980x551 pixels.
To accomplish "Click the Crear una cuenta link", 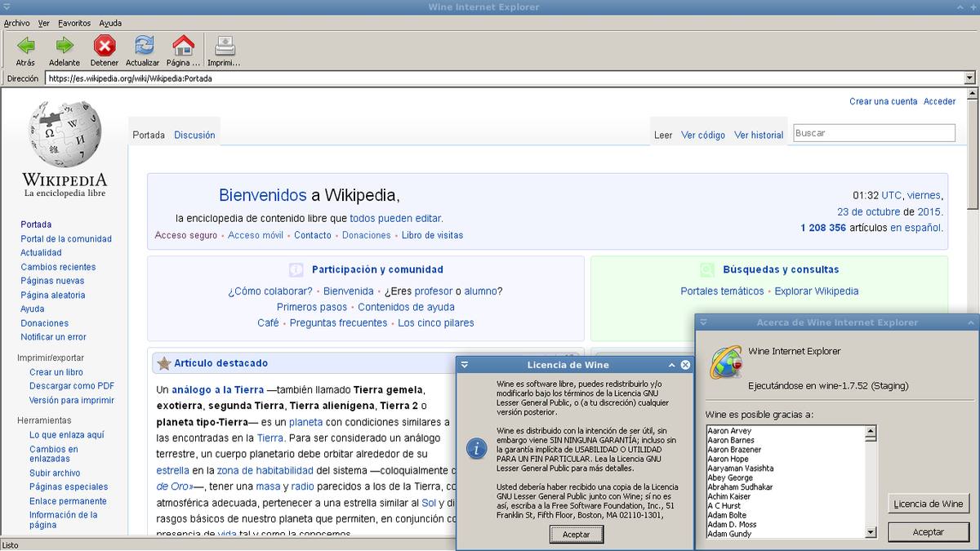I will (884, 101).
